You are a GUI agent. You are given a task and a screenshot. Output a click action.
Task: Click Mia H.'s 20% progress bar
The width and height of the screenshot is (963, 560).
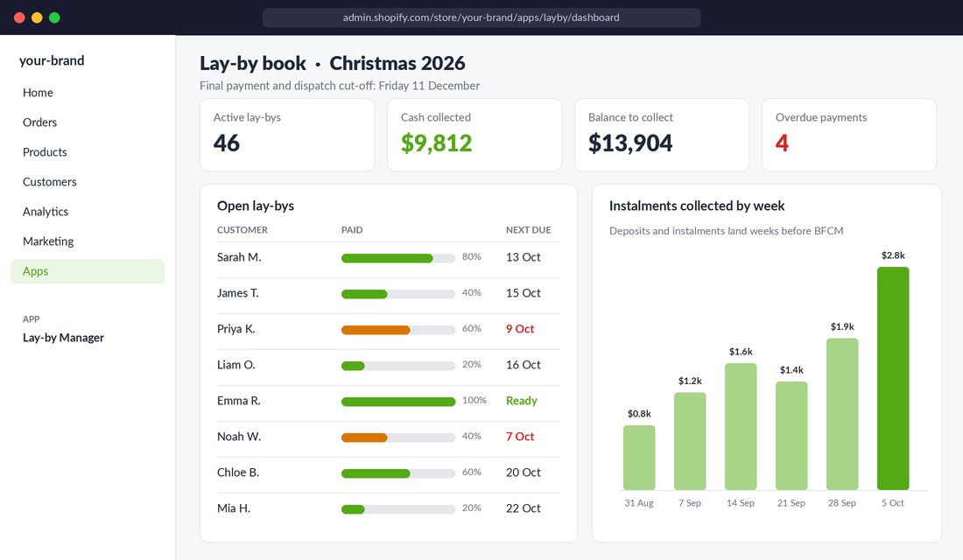pos(398,509)
